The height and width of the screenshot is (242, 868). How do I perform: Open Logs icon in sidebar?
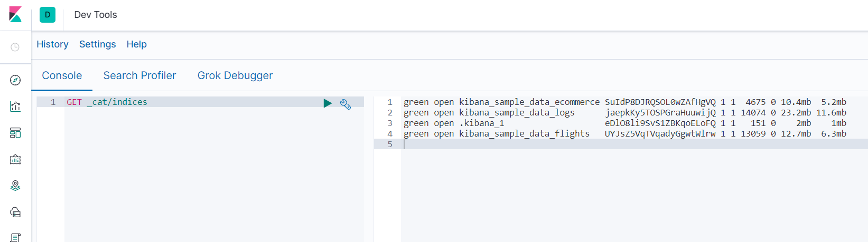(x=15, y=237)
